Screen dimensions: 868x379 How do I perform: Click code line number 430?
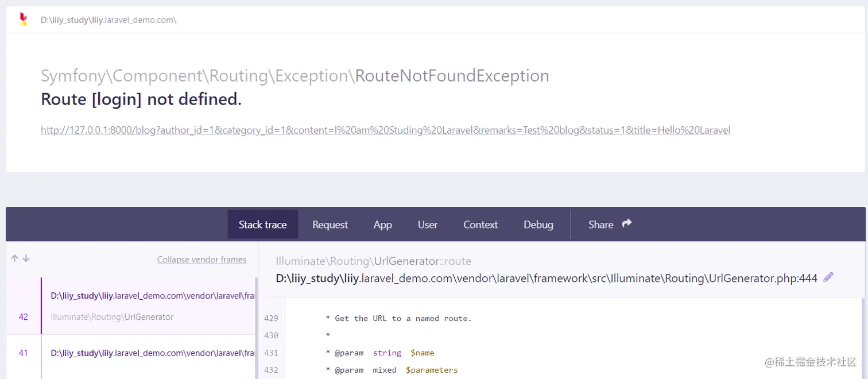271,335
